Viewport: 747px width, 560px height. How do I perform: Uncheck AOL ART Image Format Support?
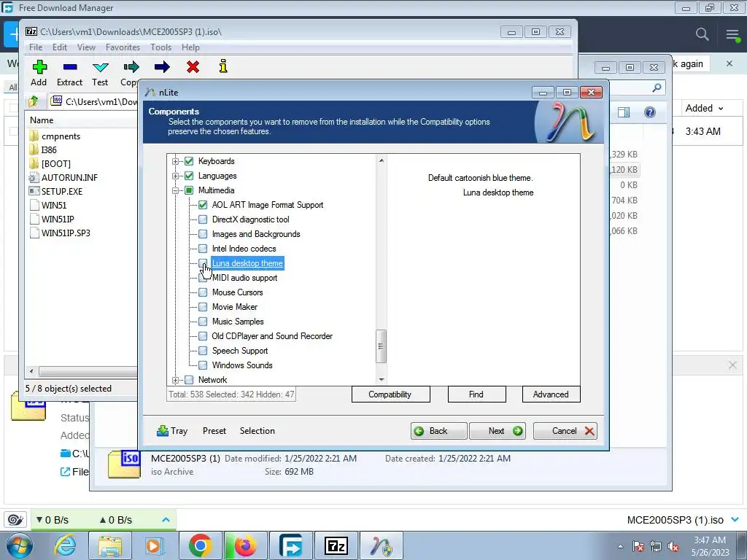pyautogui.click(x=203, y=205)
